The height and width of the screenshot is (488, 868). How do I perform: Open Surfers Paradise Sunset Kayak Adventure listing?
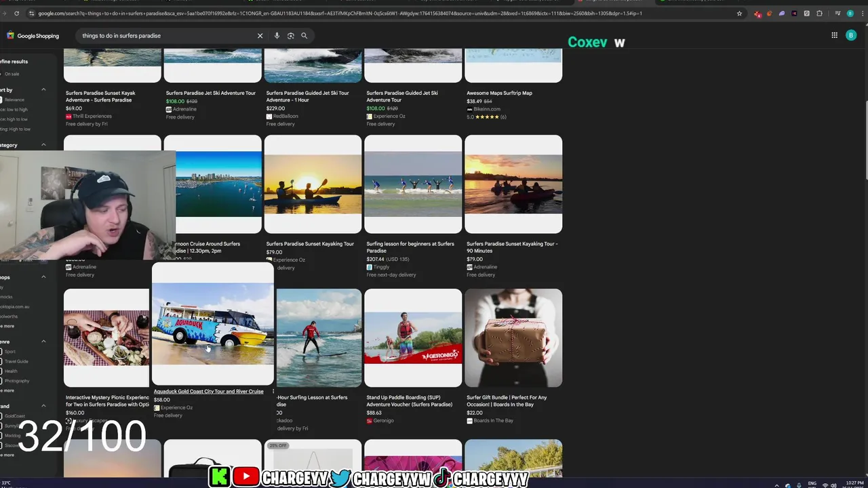click(x=100, y=96)
